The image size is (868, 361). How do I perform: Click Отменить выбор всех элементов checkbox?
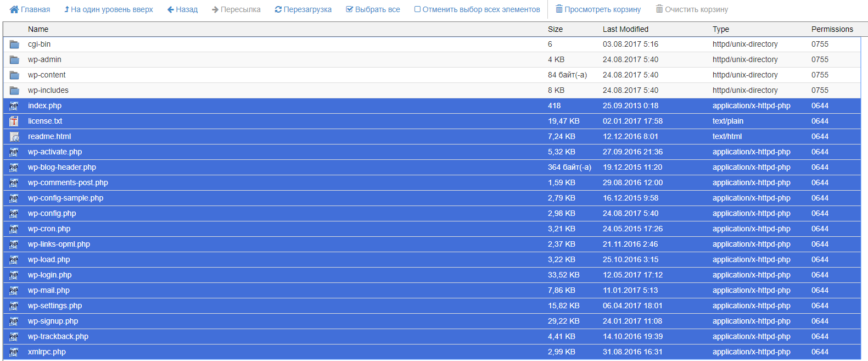click(x=418, y=9)
